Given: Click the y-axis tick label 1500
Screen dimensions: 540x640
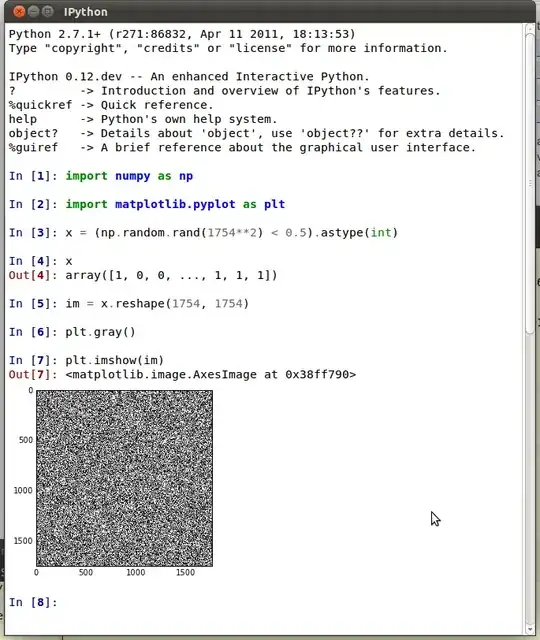Looking at the screenshot, I should [x=23, y=541].
